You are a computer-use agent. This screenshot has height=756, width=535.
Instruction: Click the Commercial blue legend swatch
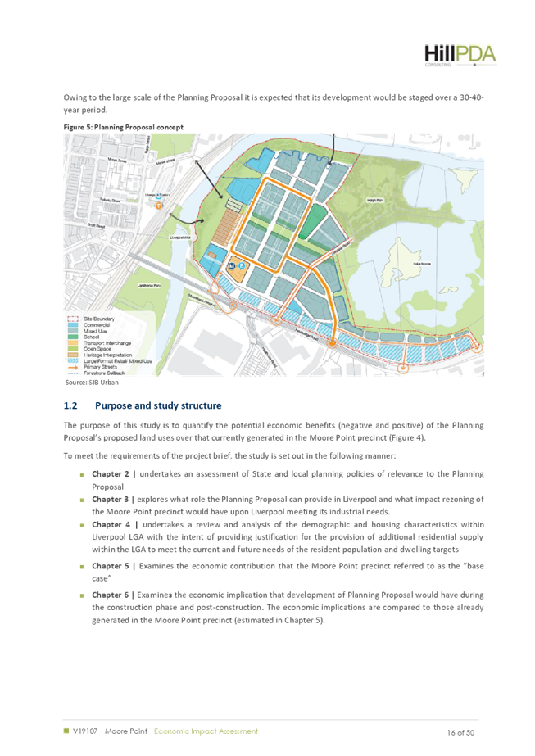coord(73,325)
